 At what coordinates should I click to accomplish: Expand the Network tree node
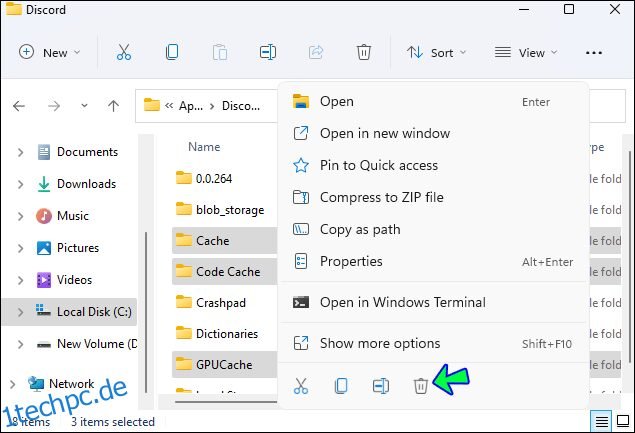click(x=13, y=384)
